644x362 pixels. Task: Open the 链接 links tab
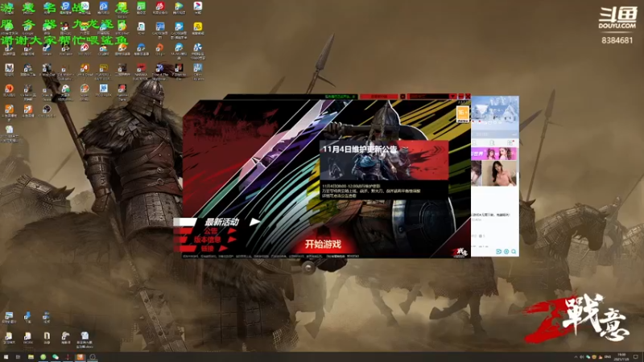point(208,249)
